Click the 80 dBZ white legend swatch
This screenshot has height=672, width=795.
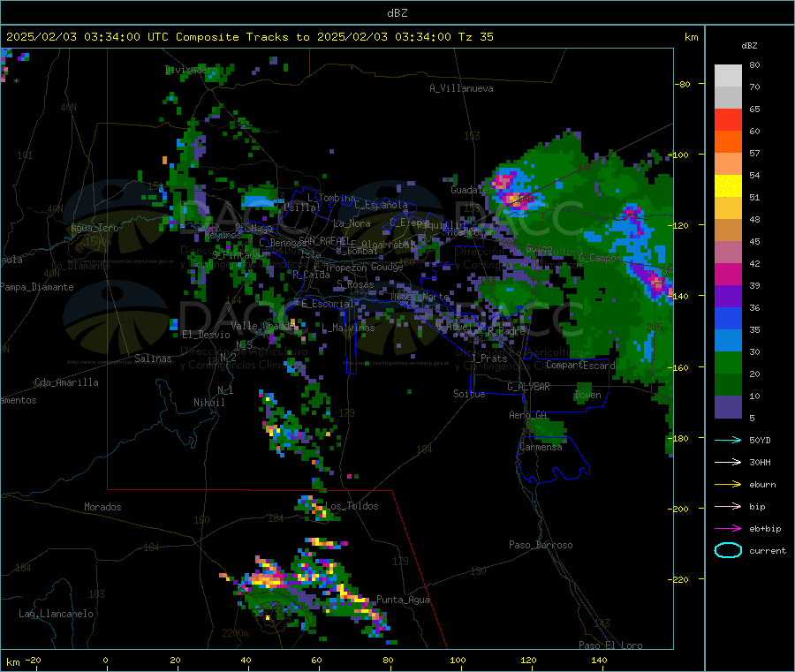(728, 76)
